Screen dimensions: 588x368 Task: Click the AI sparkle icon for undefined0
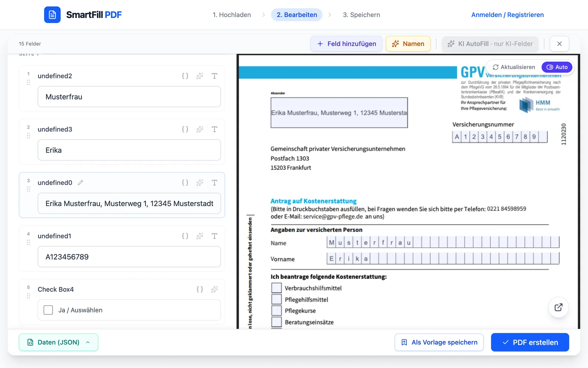(x=200, y=183)
